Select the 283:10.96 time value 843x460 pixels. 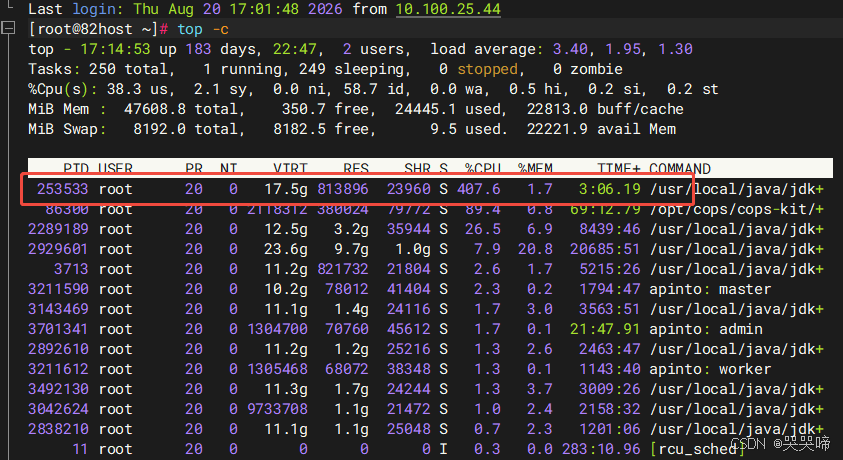(x=601, y=449)
